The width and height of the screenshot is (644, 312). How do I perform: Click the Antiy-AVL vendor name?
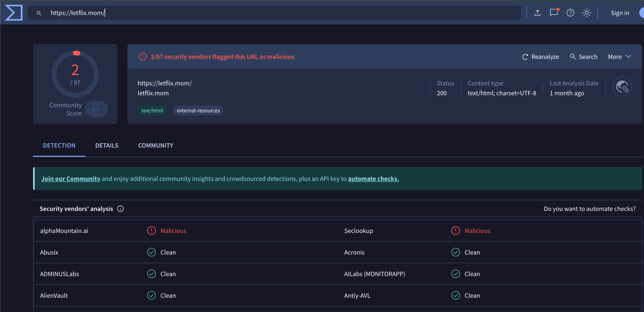click(x=357, y=296)
